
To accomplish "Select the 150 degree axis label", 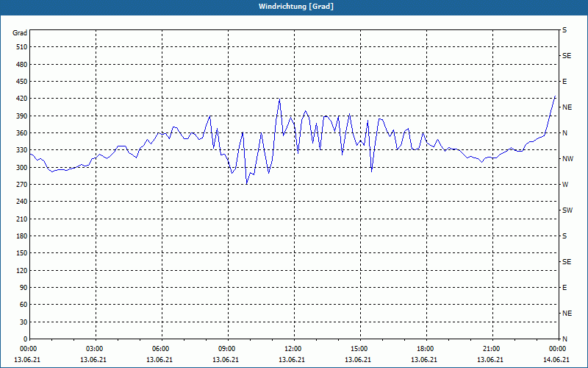I will [22, 253].
